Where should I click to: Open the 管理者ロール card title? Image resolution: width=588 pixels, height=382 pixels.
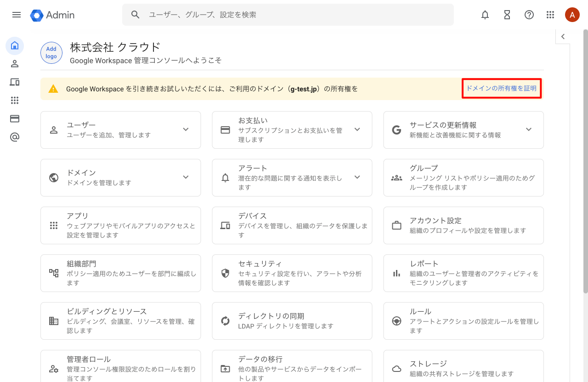89,359
